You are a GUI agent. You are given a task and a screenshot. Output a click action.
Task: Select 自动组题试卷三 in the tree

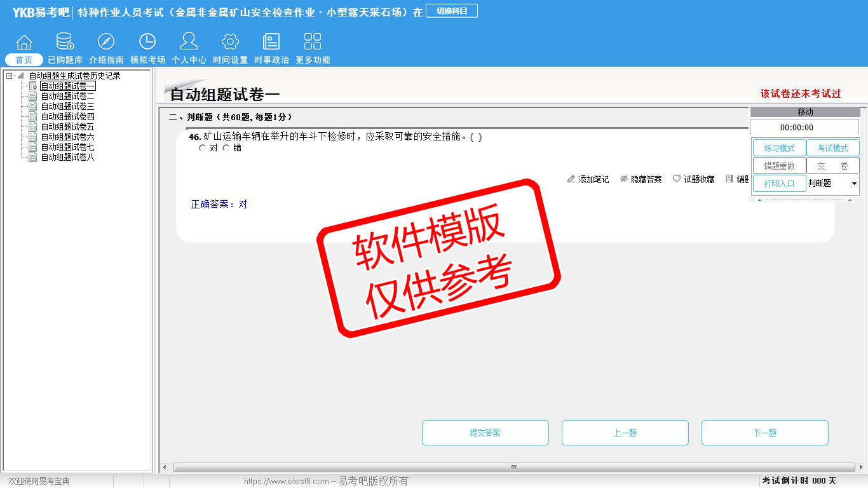click(x=67, y=106)
